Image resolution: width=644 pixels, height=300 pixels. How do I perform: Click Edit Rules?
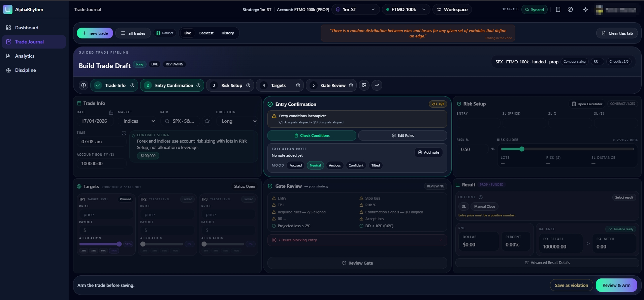(403, 136)
